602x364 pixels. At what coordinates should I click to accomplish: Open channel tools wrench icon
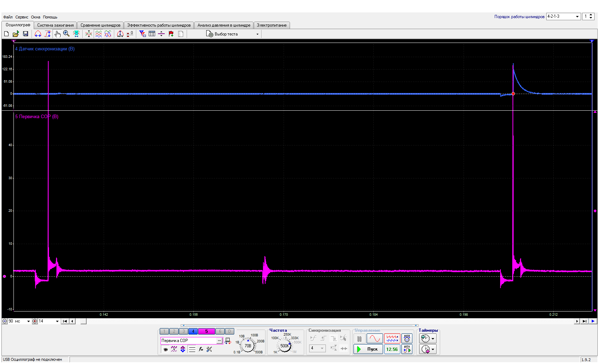209,349
